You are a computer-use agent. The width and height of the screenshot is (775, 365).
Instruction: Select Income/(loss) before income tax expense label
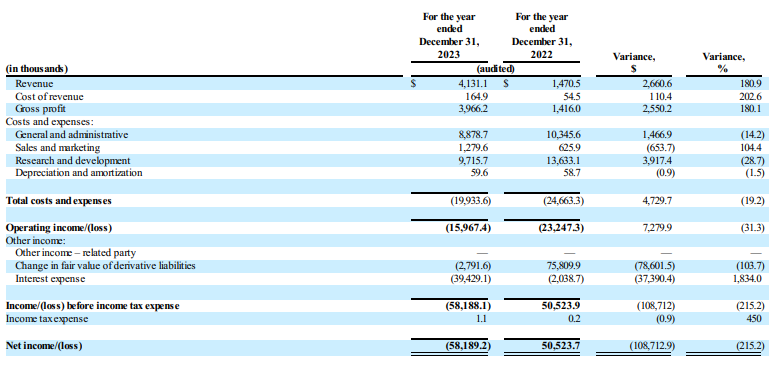tap(92, 306)
